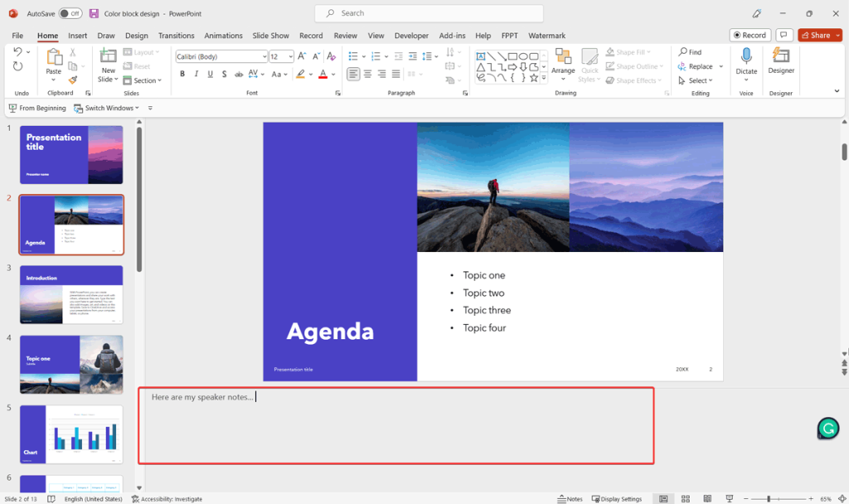Toggle underline formatting
849x504 pixels.
coord(209,74)
